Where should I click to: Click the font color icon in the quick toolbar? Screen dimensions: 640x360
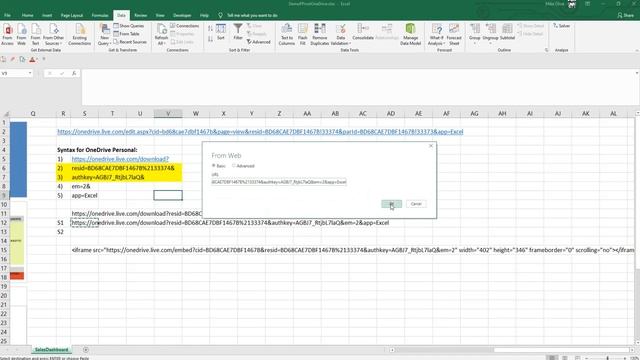click(32, 60)
